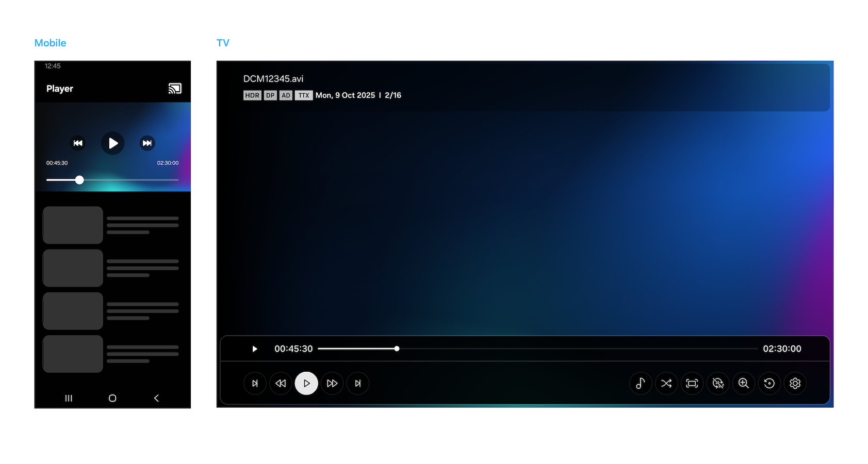
Task: Open the recents button in mobile navigation bar
Action: click(69, 398)
